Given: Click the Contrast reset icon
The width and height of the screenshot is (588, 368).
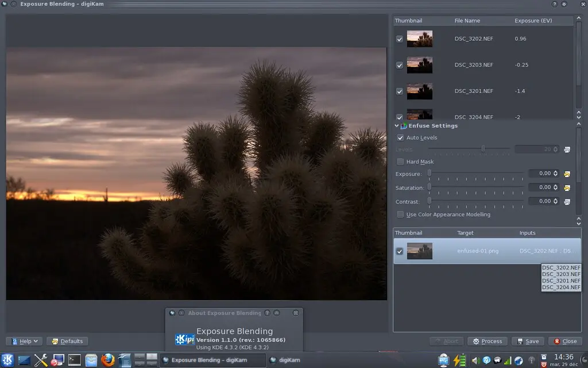Looking at the screenshot, I should (567, 202).
